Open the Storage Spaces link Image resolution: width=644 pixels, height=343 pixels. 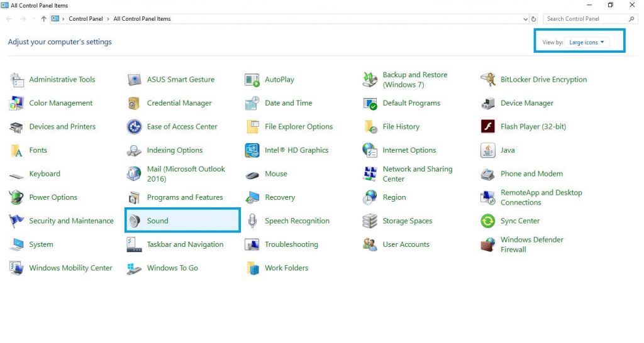pyautogui.click(x=408, y=220)
